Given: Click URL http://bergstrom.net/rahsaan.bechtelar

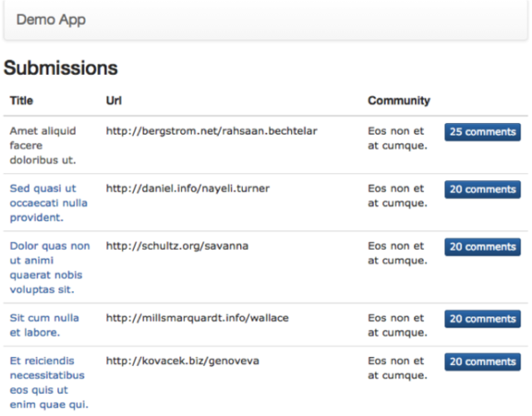Looking at the screenshot, I should click(x=212, y=131).
